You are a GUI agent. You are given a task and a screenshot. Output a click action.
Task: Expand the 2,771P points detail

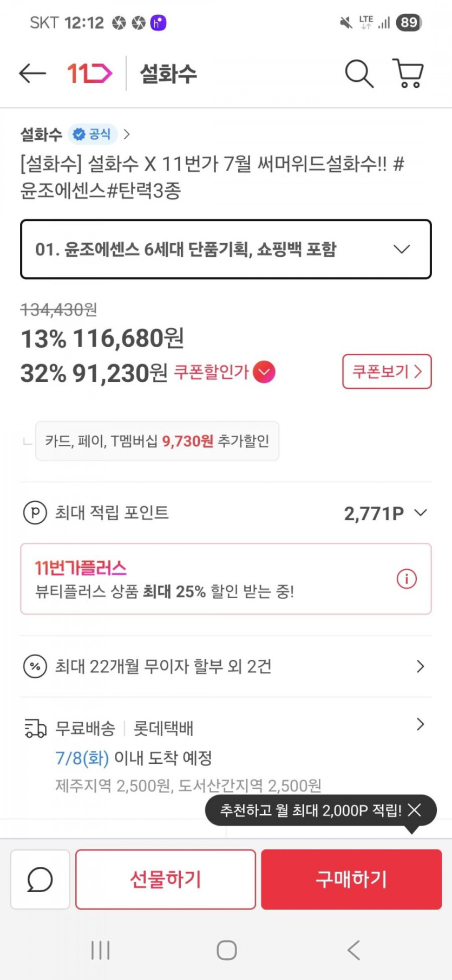(420, 512)
